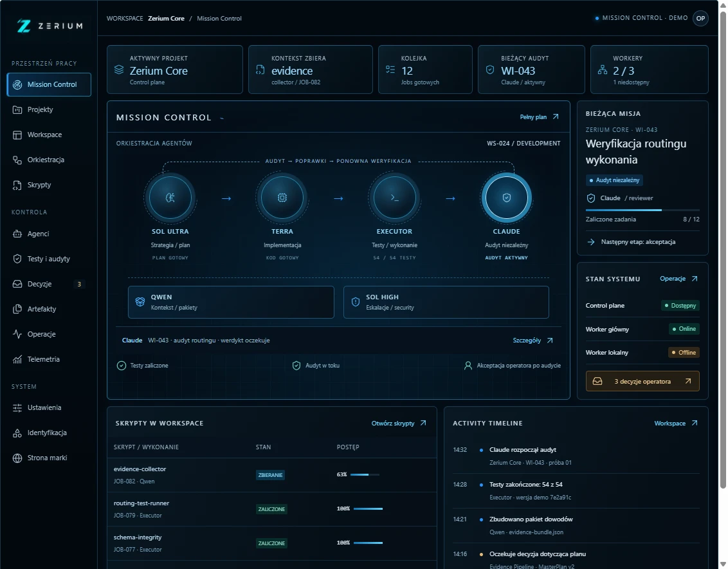Click Następny etap: akceptacja arrow row

(642, 242)
